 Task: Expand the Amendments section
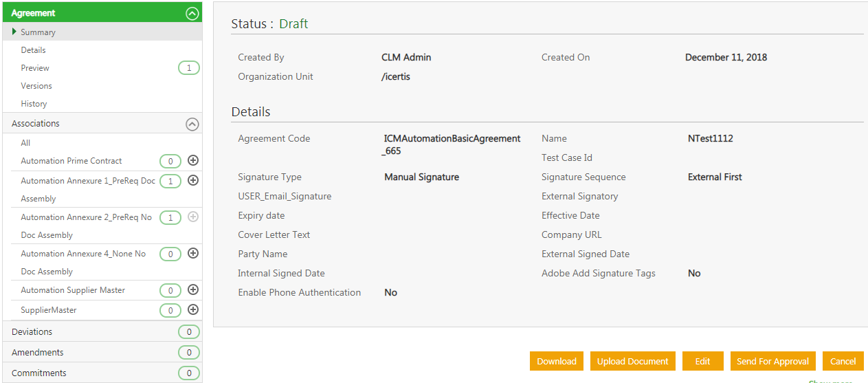coord(38,353)
